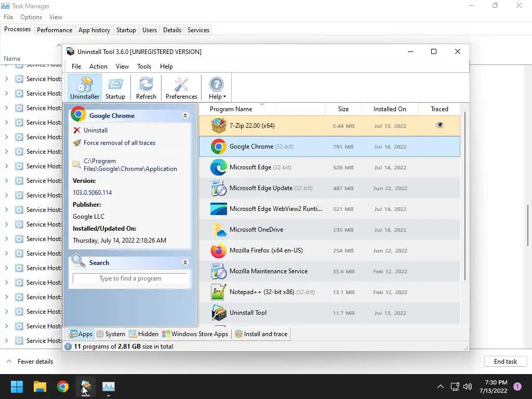Screen dimensions: 532x399
Task: Open the View menu of Uninstall Tool
Action: point(122,66)
